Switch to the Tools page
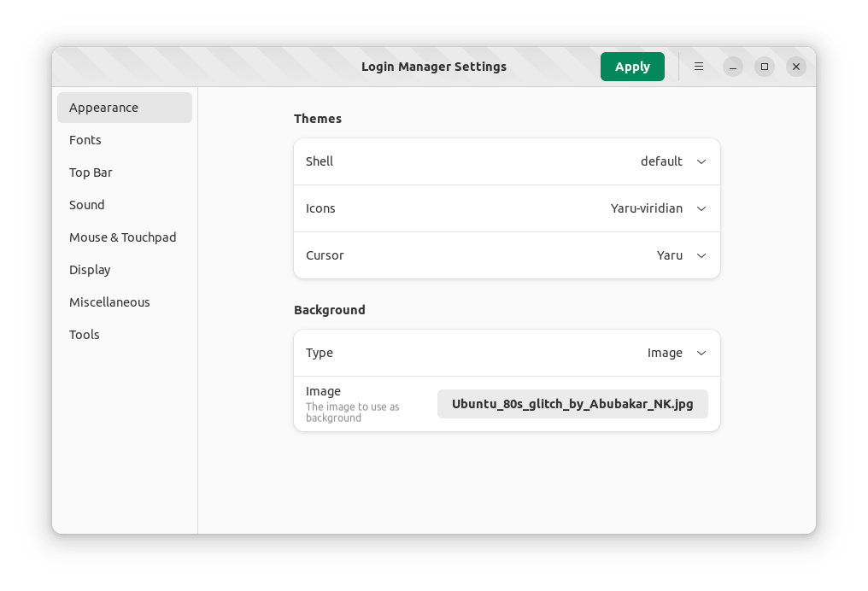Image resolution: width=868 pixels, height=591 pixels. [x=85, y=335]
